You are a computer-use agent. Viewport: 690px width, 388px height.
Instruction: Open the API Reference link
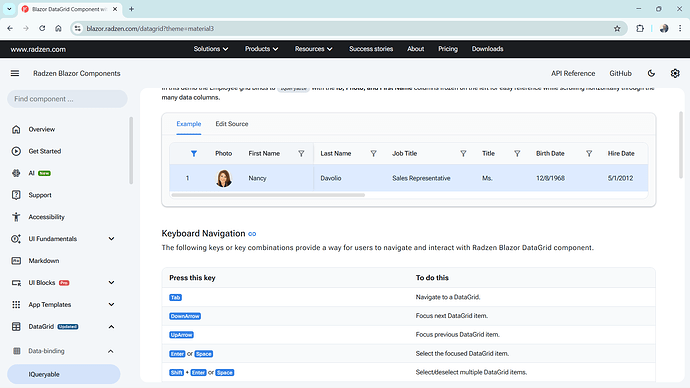pos(573,73)
